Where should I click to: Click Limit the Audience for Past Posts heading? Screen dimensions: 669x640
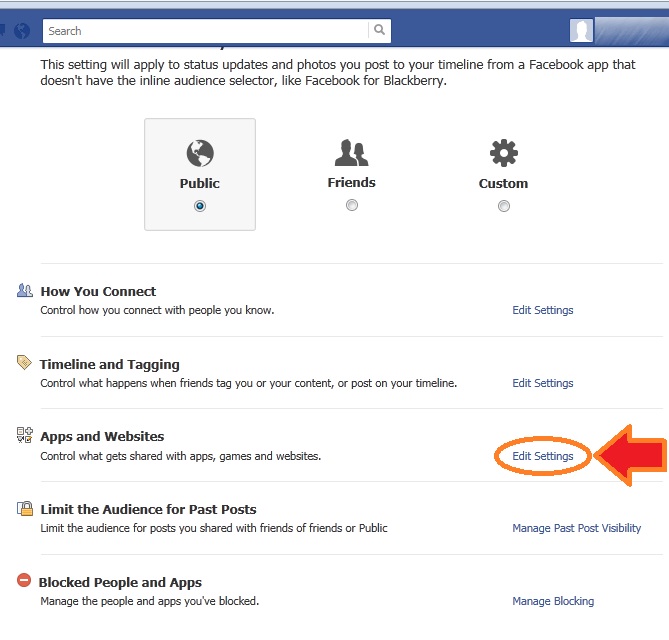[148, 509]
